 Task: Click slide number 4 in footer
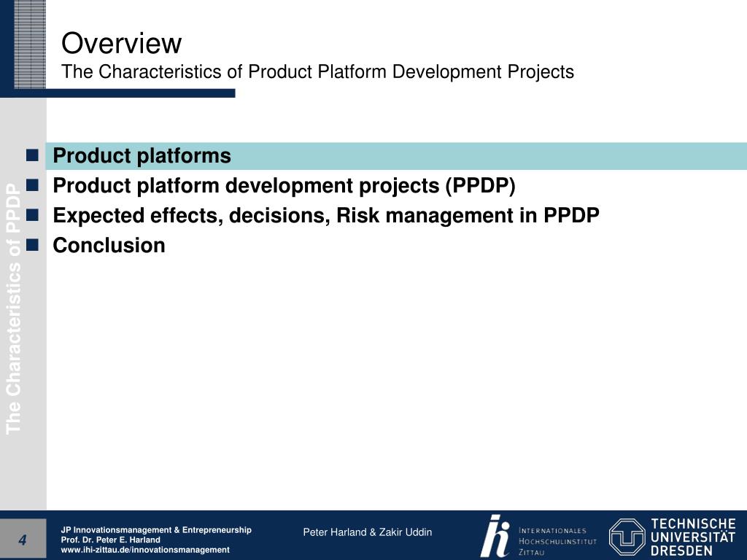click(23, 540)
